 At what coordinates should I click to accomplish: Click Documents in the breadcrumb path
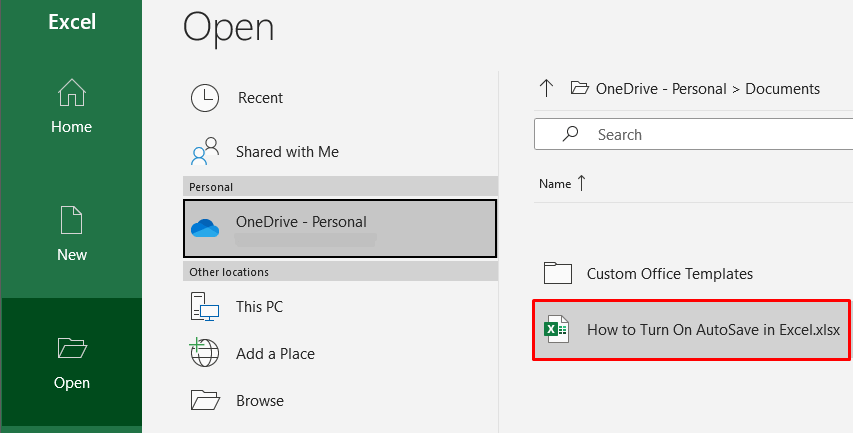[x=782, y=89]
